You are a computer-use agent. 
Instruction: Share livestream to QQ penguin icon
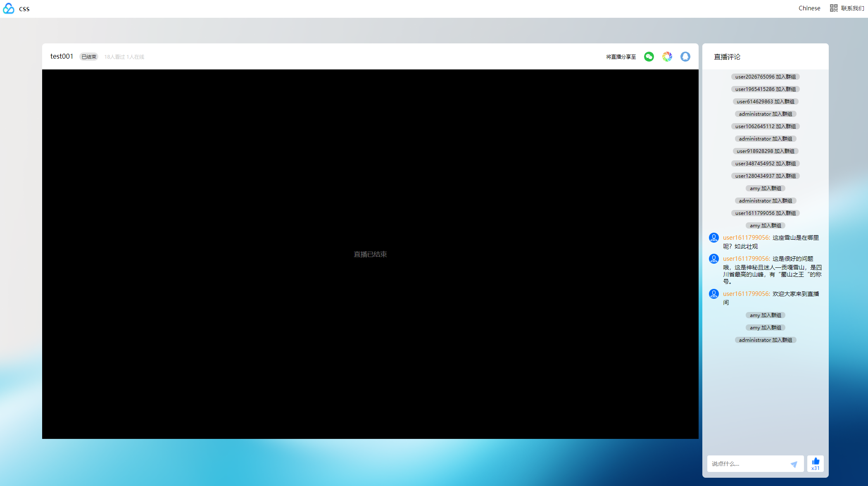pos(685,57)
